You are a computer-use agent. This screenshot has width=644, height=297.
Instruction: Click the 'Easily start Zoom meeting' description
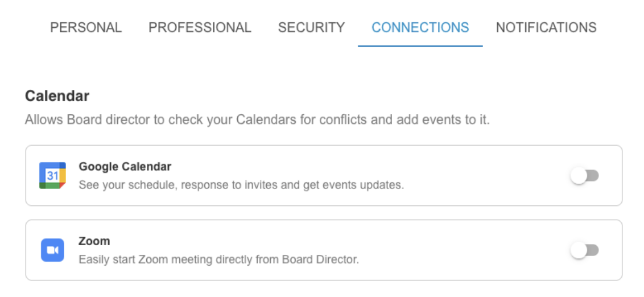(218, 259)
